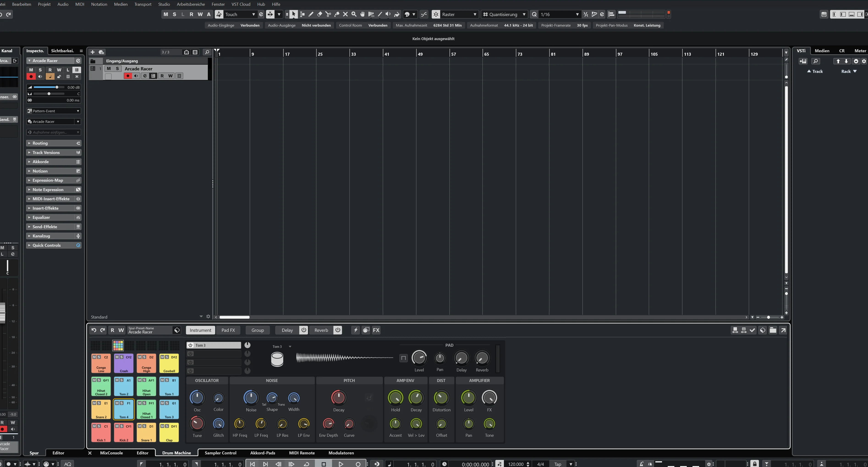Image resolution: width=868 pixels, height=467 pixels.
Task: Click the Osc knob in OSCILLATOR section
Action: [x=197, y=398]
